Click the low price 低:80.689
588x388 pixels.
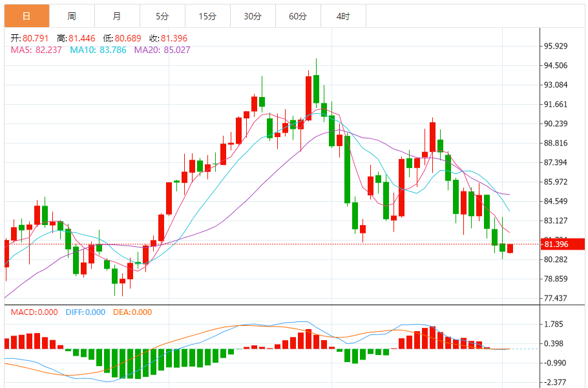point(122,38)
